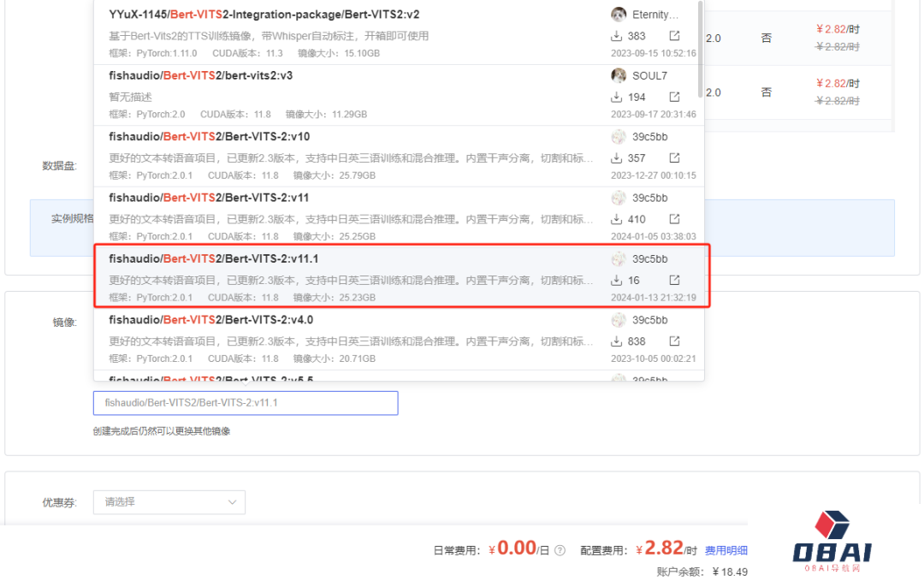Click 镜像大小: 25.23GB text

pos(335,298)
